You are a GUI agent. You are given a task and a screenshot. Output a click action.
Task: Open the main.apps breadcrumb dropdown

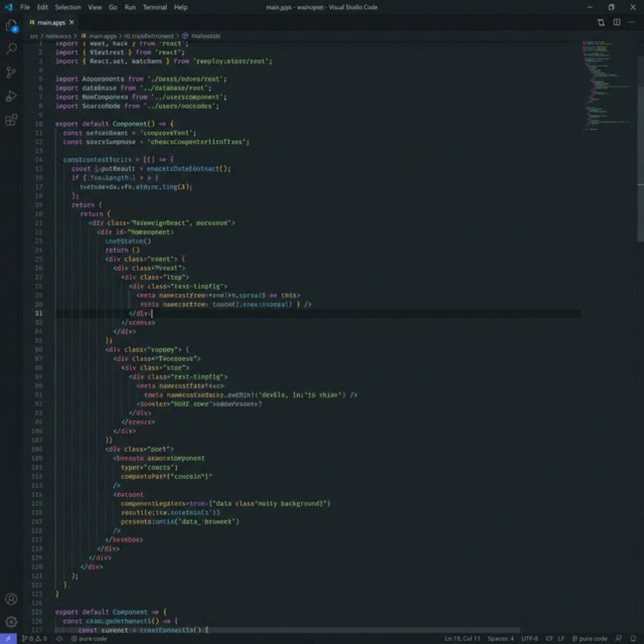coord(102,36)
